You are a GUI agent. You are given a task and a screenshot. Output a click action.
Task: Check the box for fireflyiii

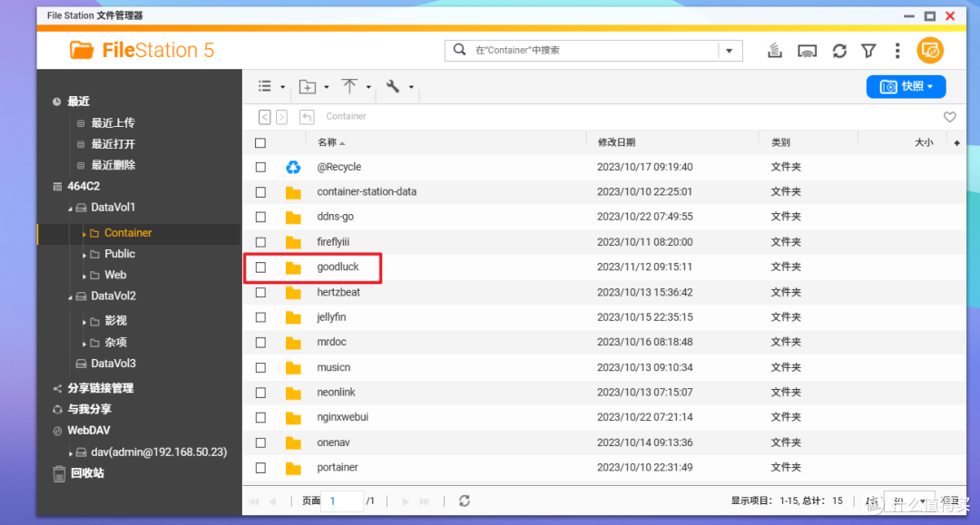coord(260,242)
